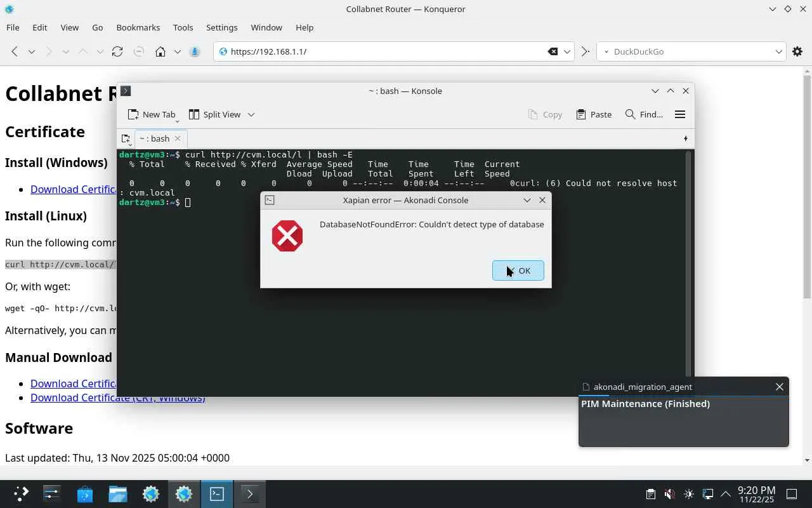Switch to Akonadi Console task in taskbar
The height and width of the screenshot is (508, 812).
pos(217,493)
